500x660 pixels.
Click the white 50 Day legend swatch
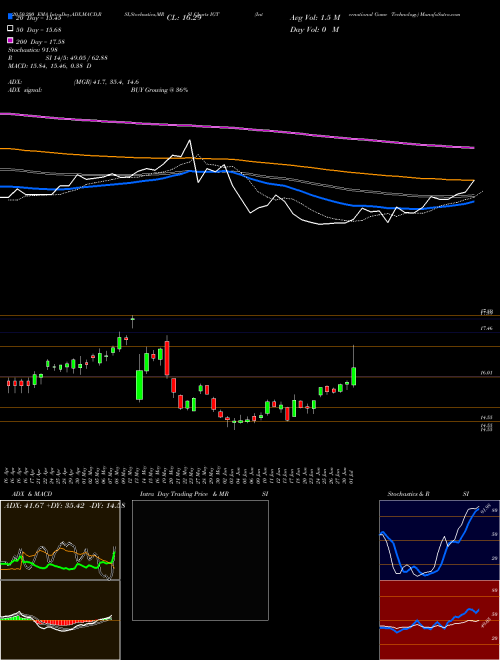[11, 29]
